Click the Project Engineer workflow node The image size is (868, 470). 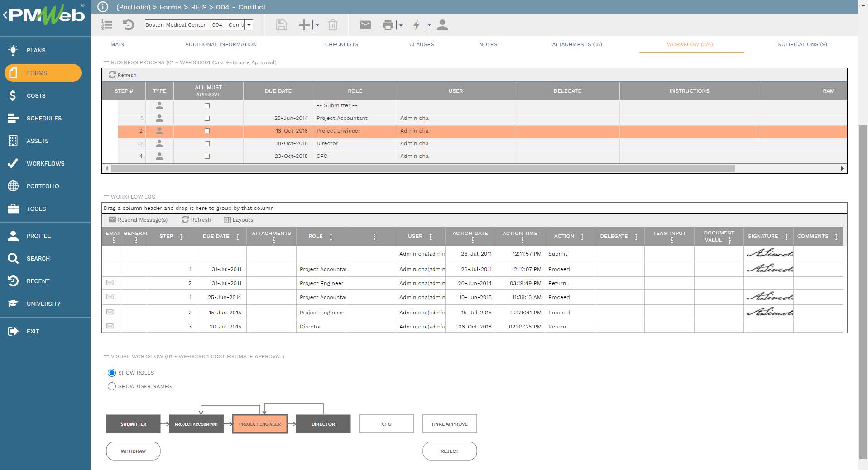pos(260,424)
